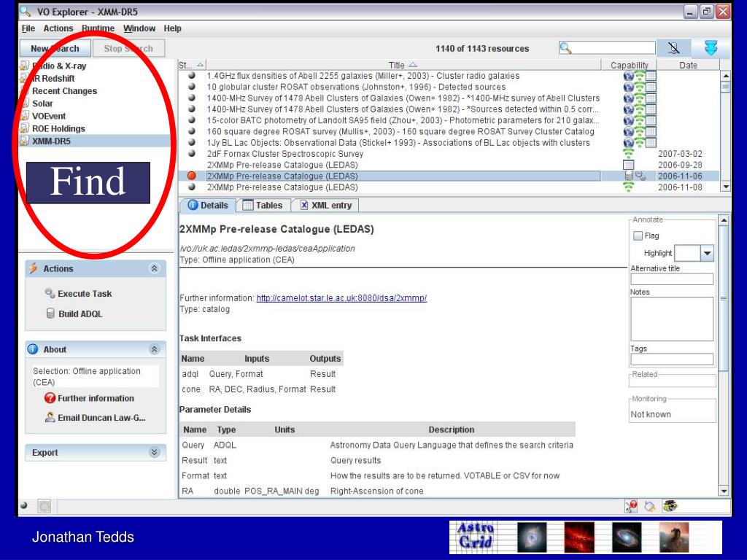Image resolution: width=747 pixels, height=560 pixels.
Task: Open the red nebula thumbnail in the footer
Action: click(x=579, y=537)
